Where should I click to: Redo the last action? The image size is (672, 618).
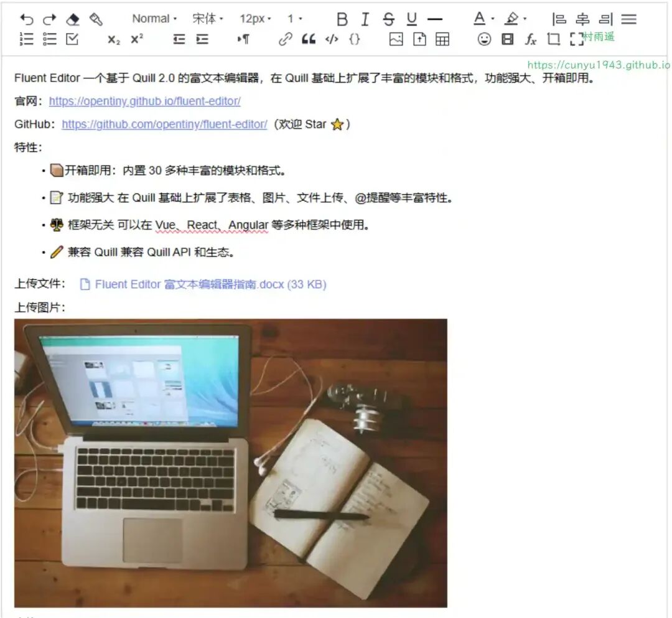point(49,19)
